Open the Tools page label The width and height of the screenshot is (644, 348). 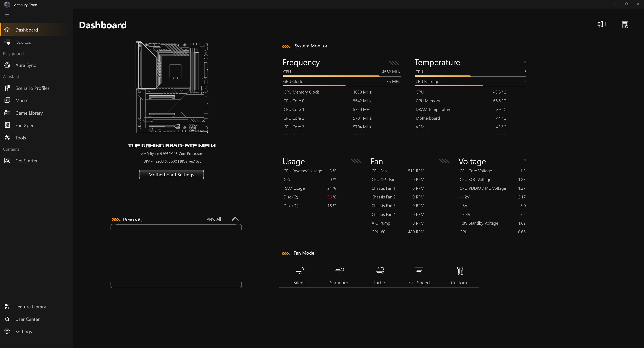[20, 138]
